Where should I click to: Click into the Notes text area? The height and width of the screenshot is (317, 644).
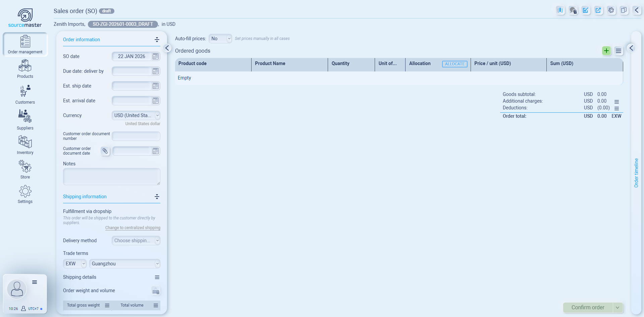pos(112,176)
